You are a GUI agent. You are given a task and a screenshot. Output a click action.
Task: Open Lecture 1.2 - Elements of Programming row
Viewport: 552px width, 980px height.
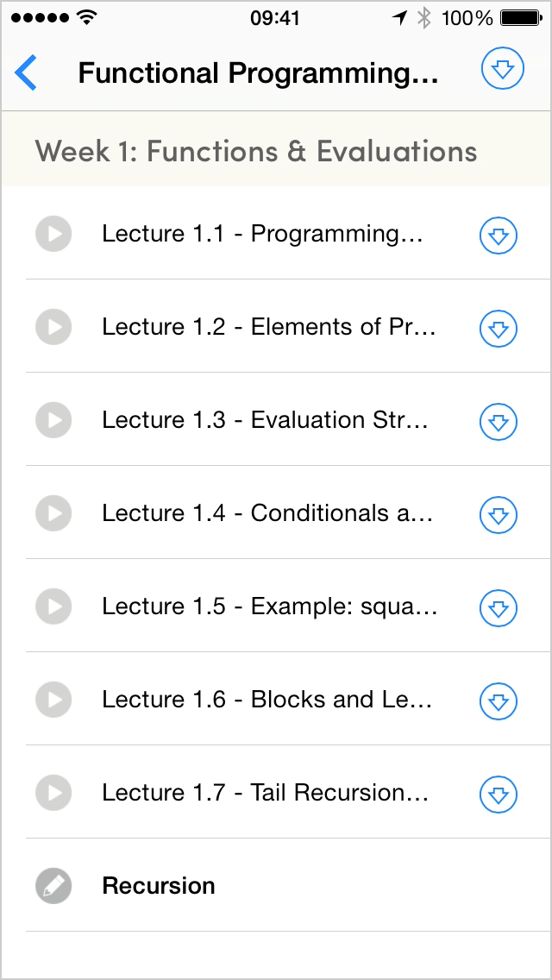click(269, 327)
